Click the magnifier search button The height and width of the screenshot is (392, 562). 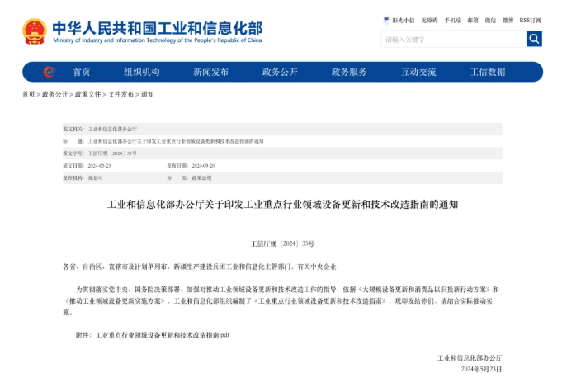point(534,39)
